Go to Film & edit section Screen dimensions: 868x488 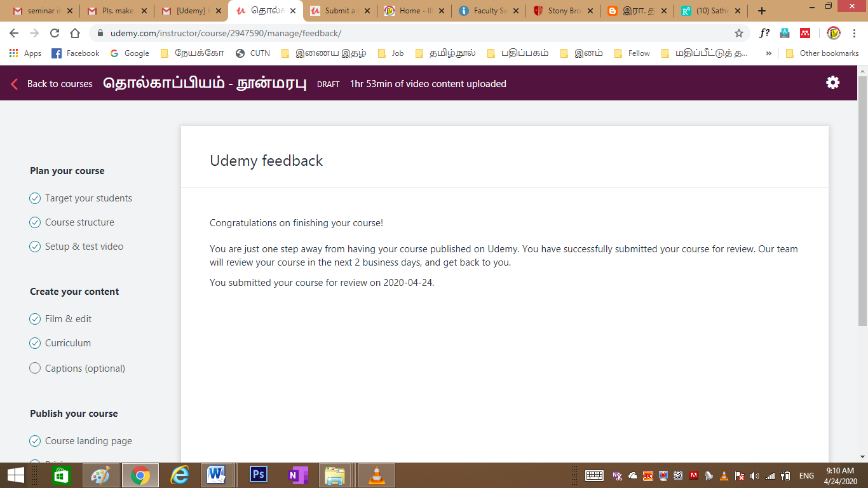(68, 319)
